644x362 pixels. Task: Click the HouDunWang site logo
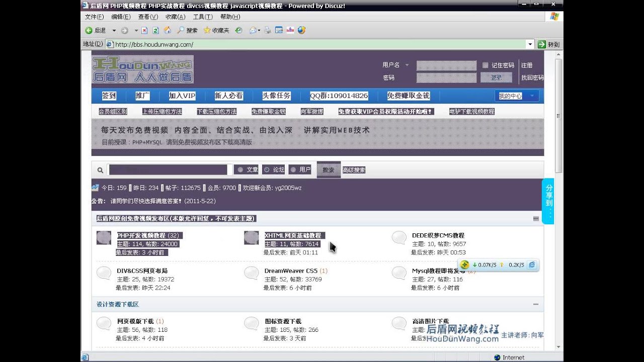(x=143, y=69)
